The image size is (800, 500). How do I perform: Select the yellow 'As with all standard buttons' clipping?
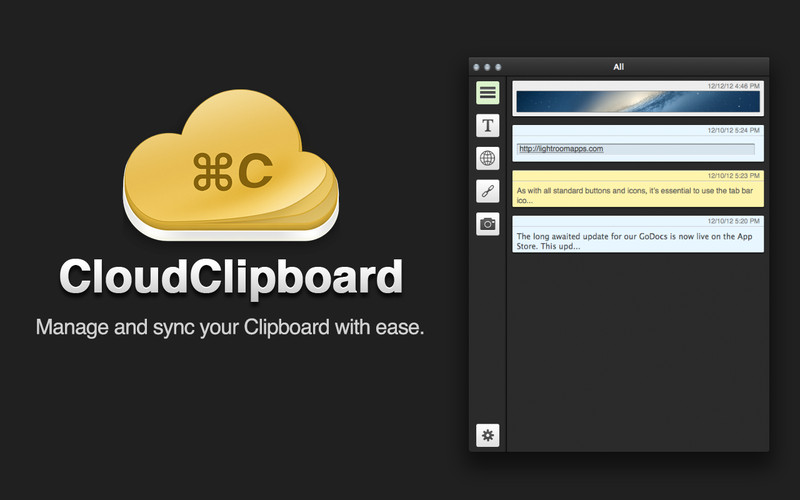(638, 189)
